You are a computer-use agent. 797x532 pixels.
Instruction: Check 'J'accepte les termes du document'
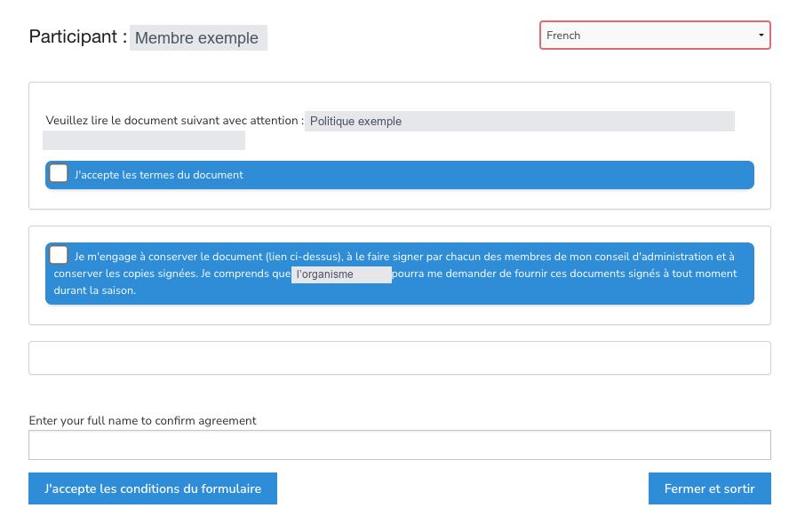coord(59,173)
